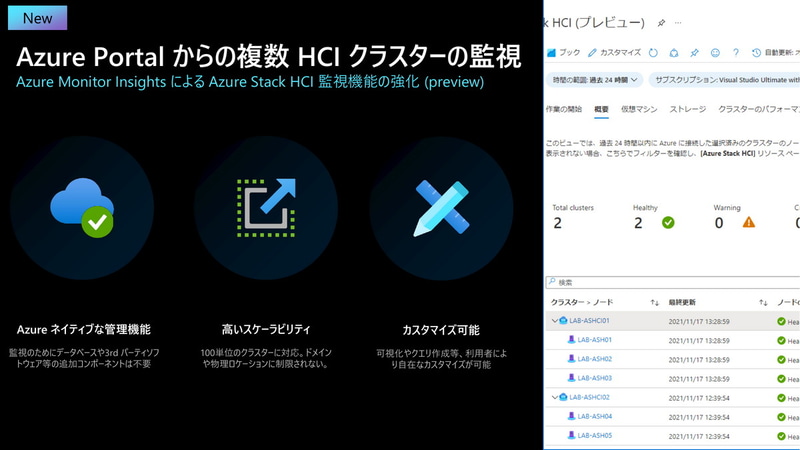Click the scale-out arrow icon

266,208
